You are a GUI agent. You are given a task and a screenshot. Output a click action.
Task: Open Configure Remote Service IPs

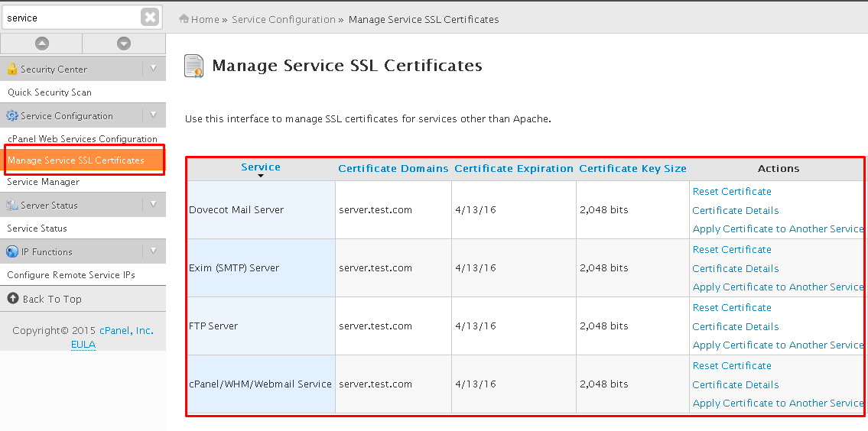click(71, 275)
